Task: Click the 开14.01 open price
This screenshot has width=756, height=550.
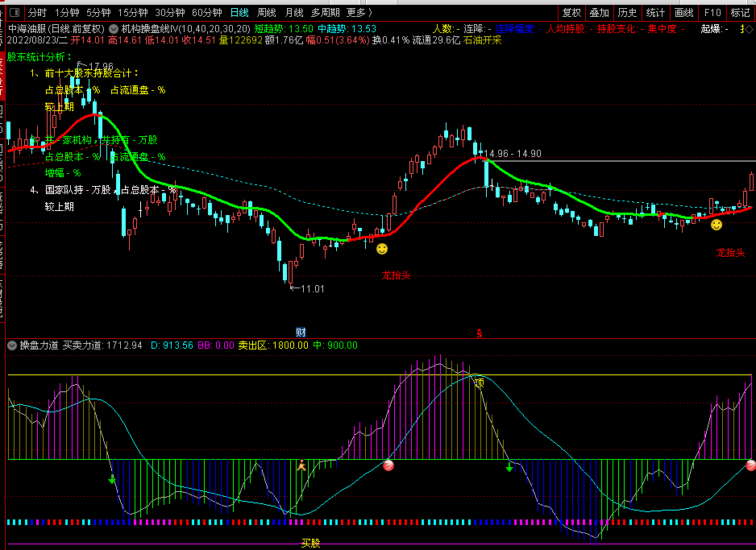Action: (88, 40)
